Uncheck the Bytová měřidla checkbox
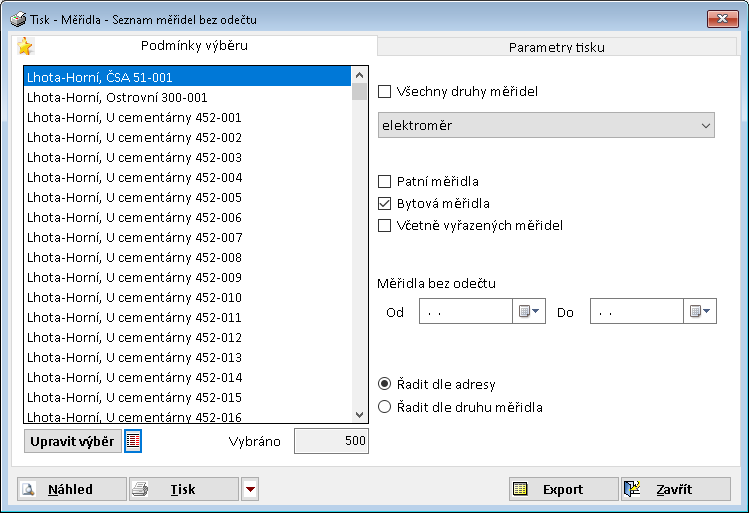The height and width of the screenshot is (513, 749). [385, 203]
